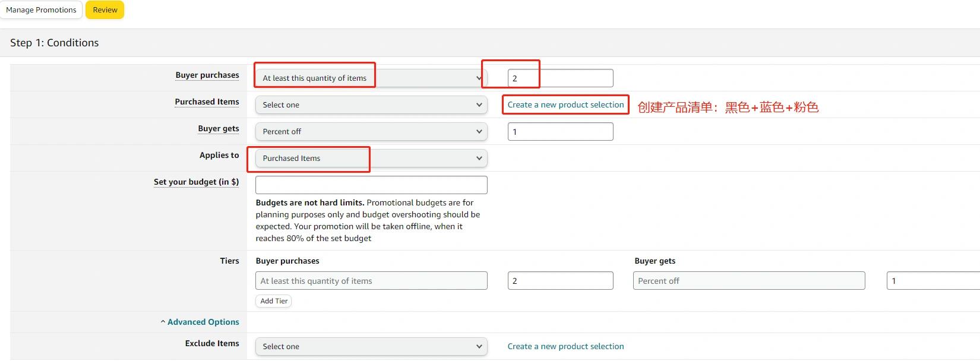Open the Buyer gets Percent off dropdown
The height and width of the screenshot is (361, 980).
click(371, 131)
